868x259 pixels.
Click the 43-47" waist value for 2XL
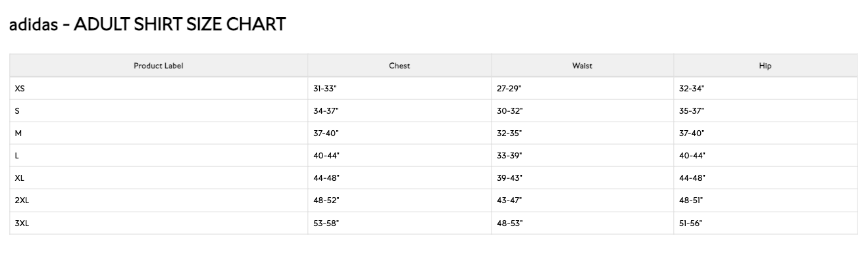(509, 200)
